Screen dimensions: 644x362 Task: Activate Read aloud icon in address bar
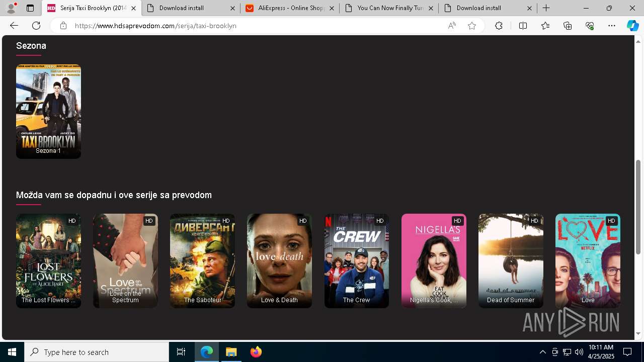point(452,26)
